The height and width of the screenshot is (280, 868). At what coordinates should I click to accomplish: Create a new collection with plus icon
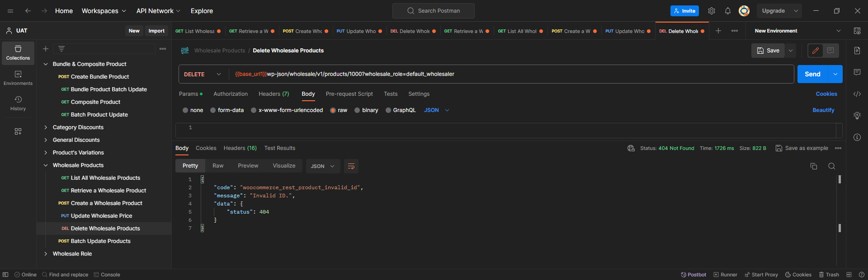pyautogui.click(x=46, y=49)
